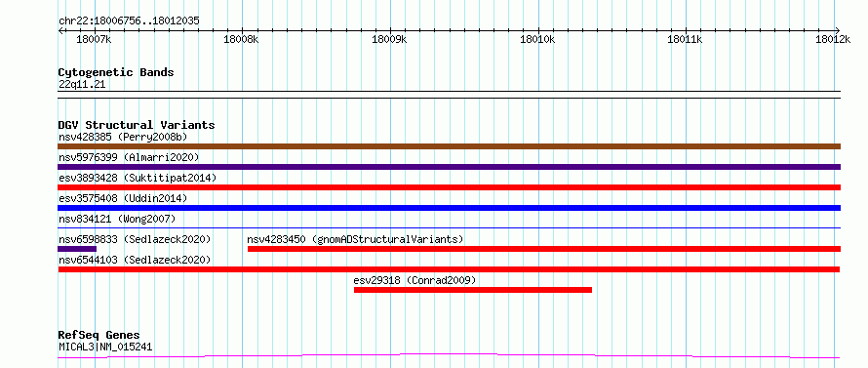Click the Cytogenetic Bands track heading
The image size is (868, 368).
pyautogui.click(x=116, y=72)
